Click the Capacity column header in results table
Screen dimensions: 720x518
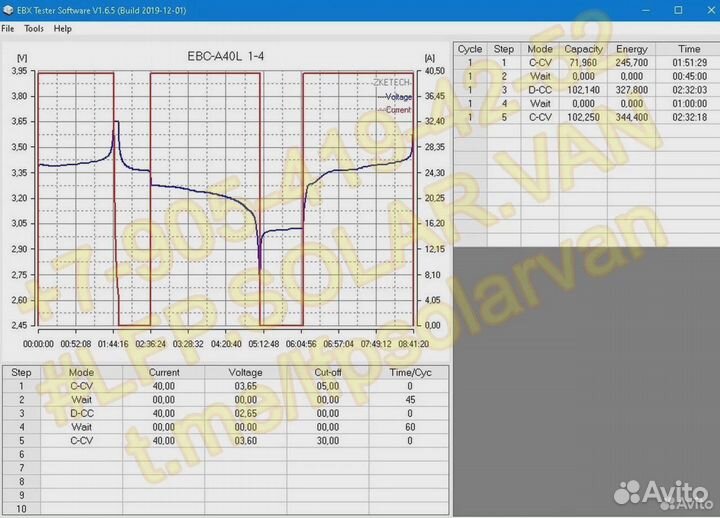[x=583, y=49]
